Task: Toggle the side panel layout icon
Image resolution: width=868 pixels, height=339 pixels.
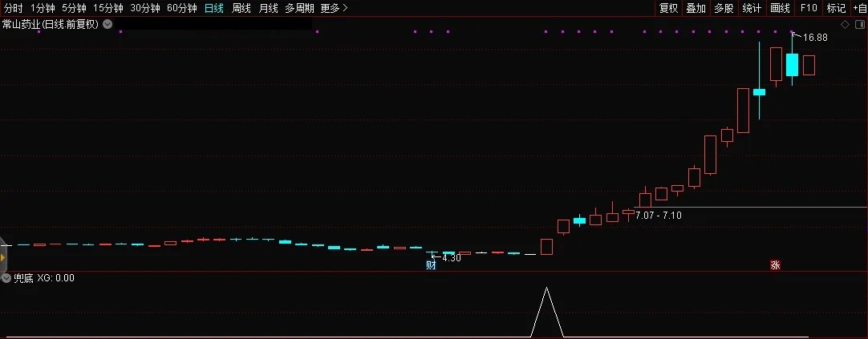Action: pyautogui.click(x=860, y=24)
